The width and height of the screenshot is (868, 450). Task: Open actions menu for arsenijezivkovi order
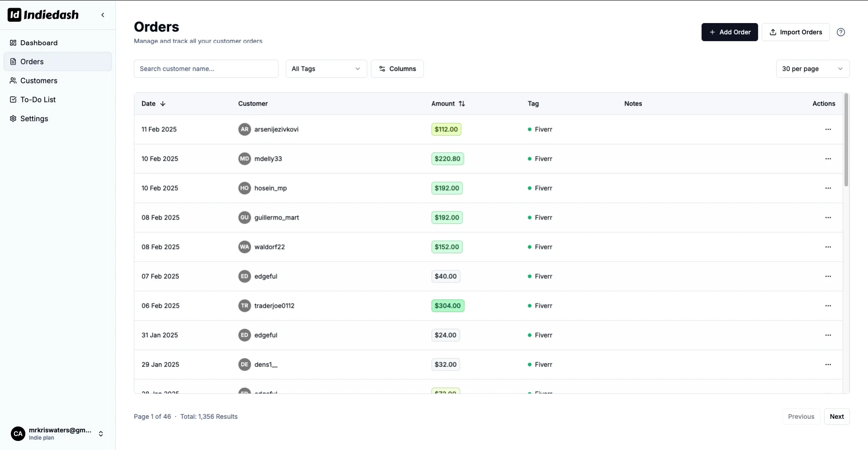point(828,129)
